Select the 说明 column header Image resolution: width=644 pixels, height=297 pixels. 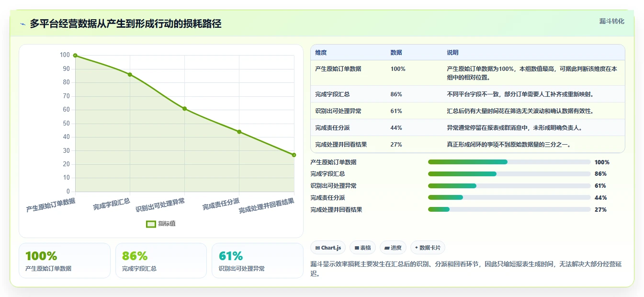tap(452, 53)
